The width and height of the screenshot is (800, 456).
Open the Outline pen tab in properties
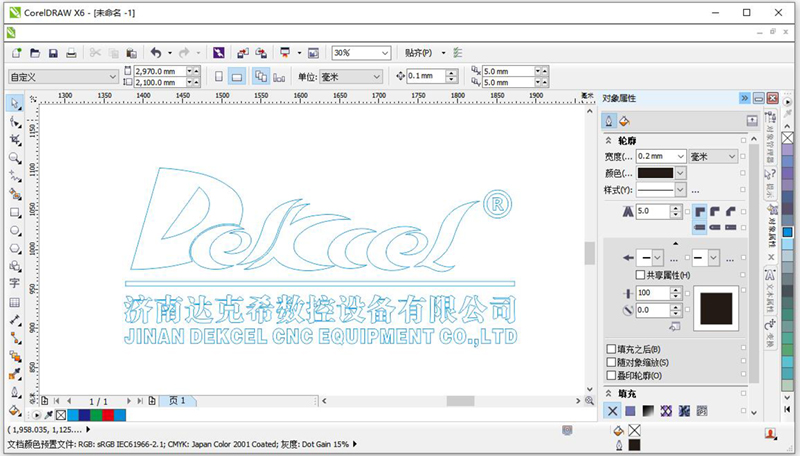point(609,121)
